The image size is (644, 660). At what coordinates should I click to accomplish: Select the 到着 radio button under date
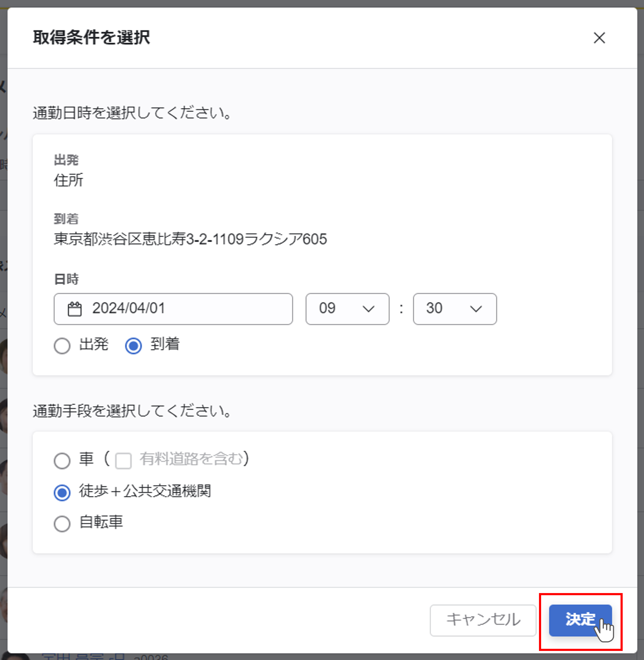coord(133,346)
